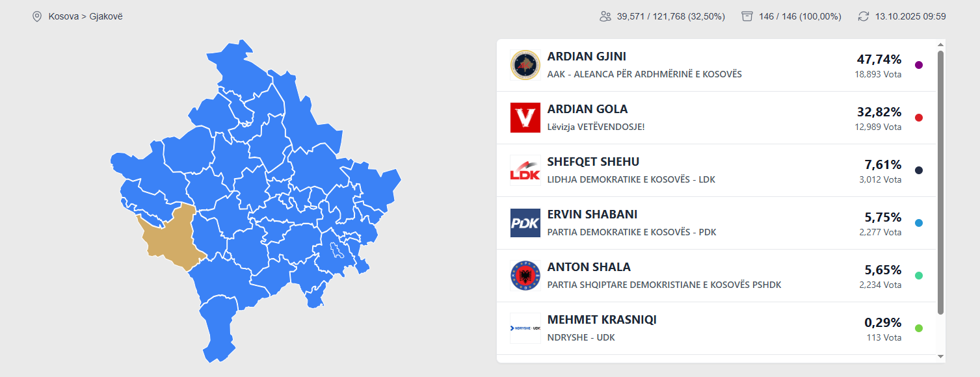Click the red dot for Ardian Gola
This screenshot has height=377, width=980.
coord(919,118)
